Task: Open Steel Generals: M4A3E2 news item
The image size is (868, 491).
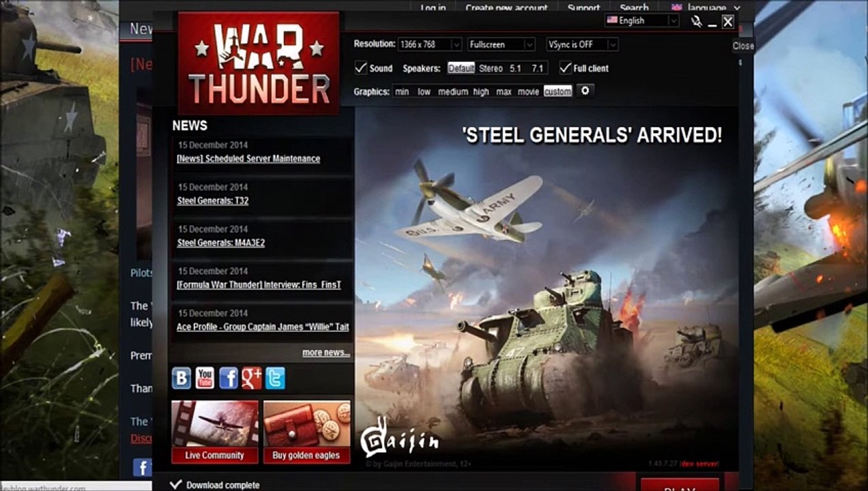Action: 221,243
